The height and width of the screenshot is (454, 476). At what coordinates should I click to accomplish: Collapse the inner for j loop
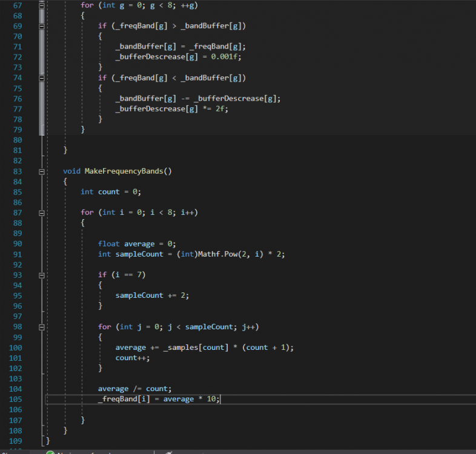pyautogui.click(x=41, y=327)
